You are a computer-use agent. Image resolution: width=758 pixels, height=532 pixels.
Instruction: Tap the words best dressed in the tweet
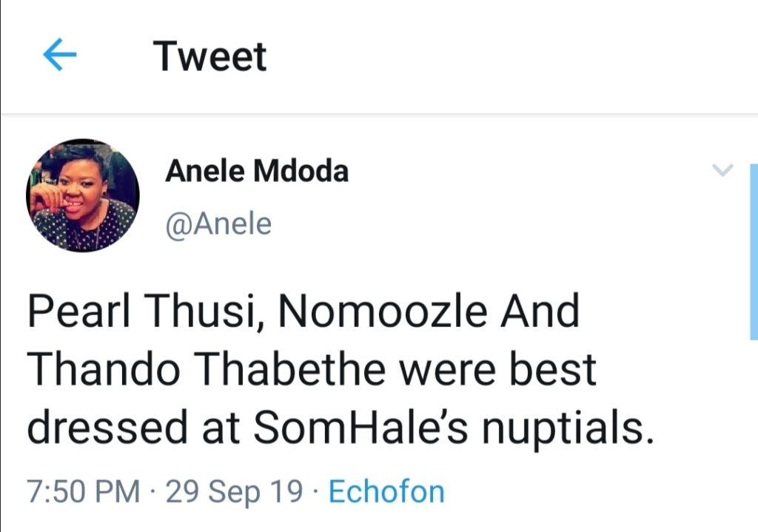pos(312,399)
